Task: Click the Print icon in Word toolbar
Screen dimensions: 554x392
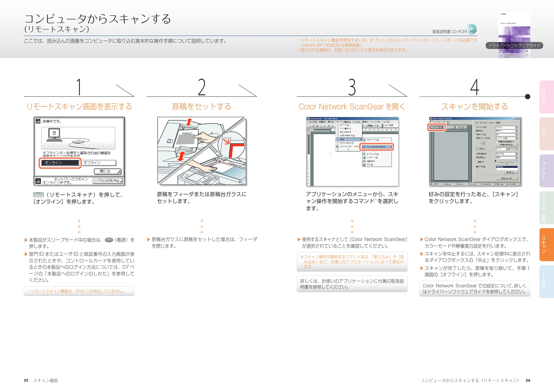Action: coord(329,126)
